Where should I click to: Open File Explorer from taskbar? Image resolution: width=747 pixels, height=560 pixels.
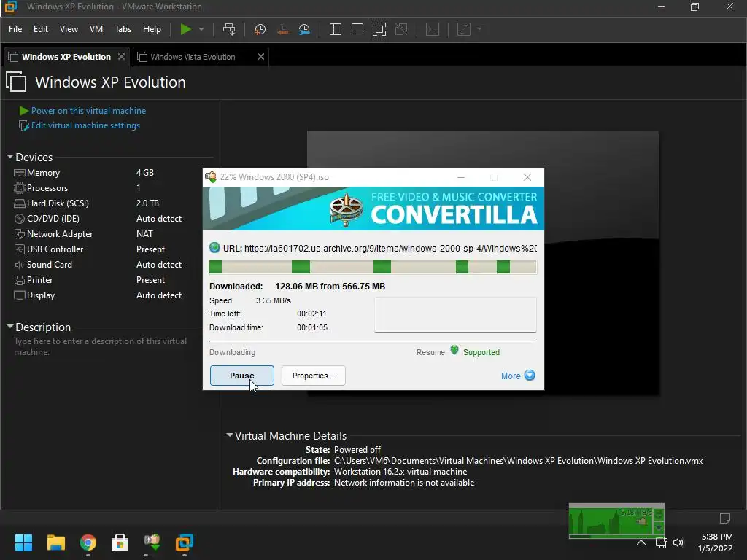pyautogui.click(x=55, y=542)
